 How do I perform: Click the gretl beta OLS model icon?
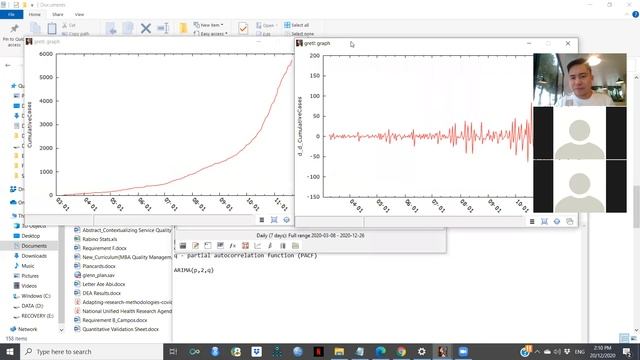click(270, 245)
